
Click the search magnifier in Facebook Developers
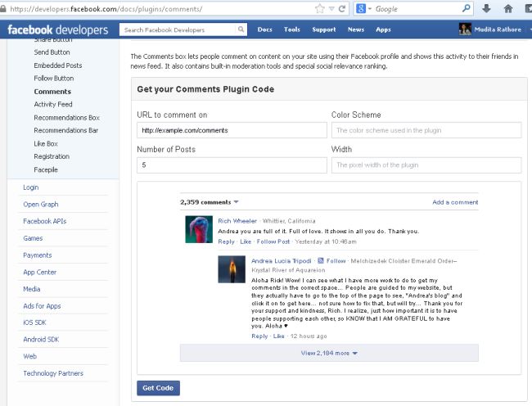(241, 29)
